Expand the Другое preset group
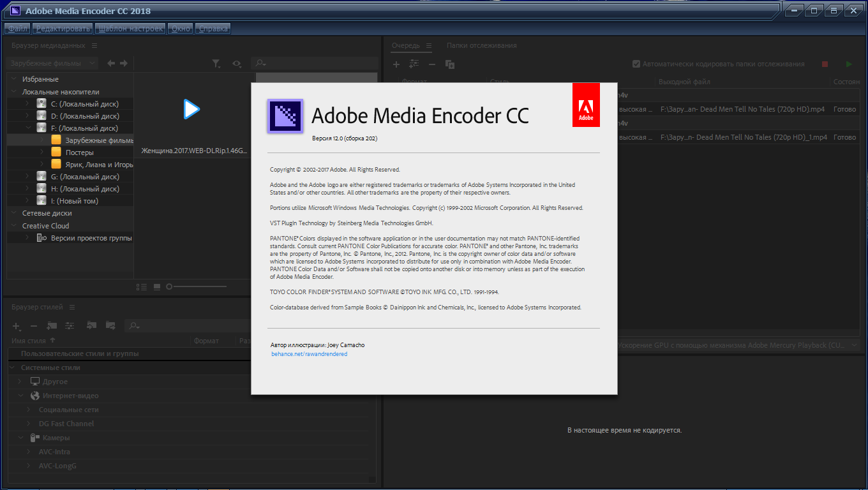 (x=20, y=382)
